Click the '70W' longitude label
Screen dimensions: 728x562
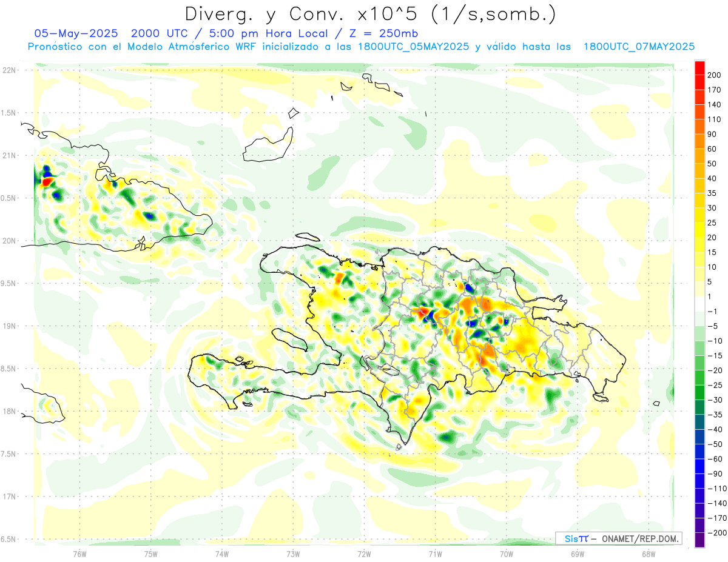click(506, 553)
